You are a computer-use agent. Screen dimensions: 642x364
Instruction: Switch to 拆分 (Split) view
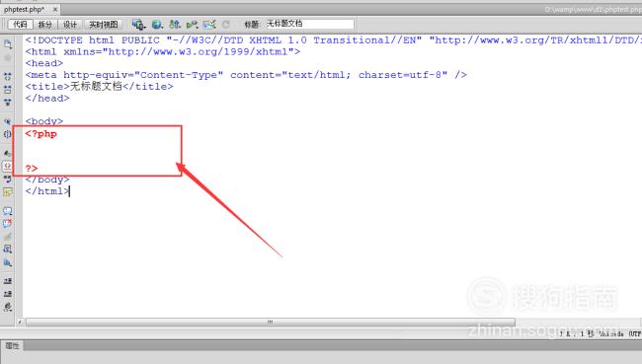(45, 25)
